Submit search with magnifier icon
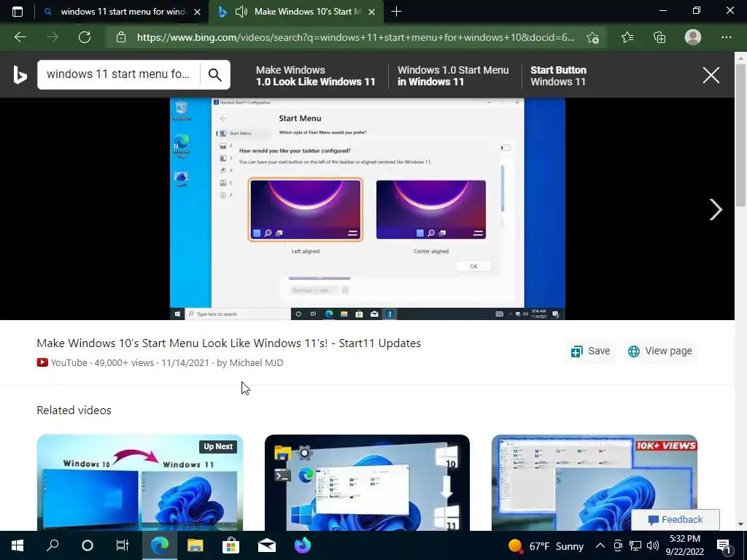 tap(215, 75)
